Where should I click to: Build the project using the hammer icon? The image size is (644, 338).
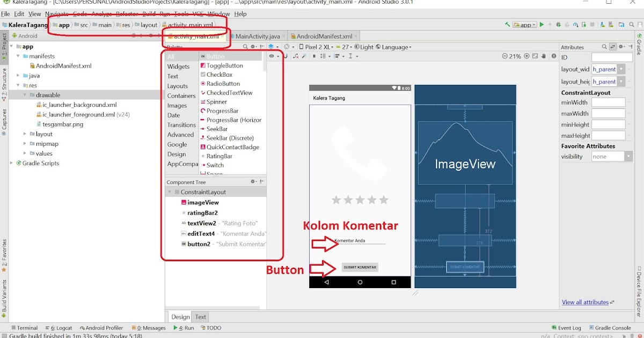pos(507,25)
